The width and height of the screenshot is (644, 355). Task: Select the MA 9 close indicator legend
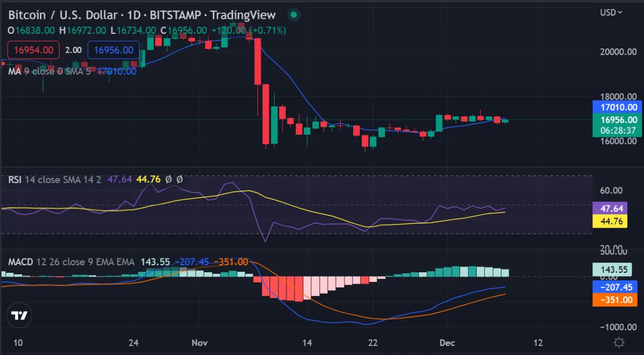49,71
